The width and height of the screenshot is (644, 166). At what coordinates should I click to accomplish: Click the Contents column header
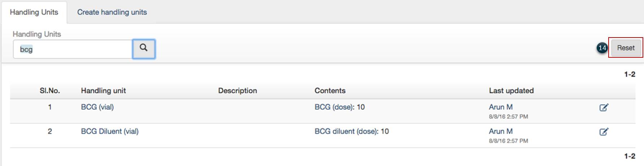(330, 91)
